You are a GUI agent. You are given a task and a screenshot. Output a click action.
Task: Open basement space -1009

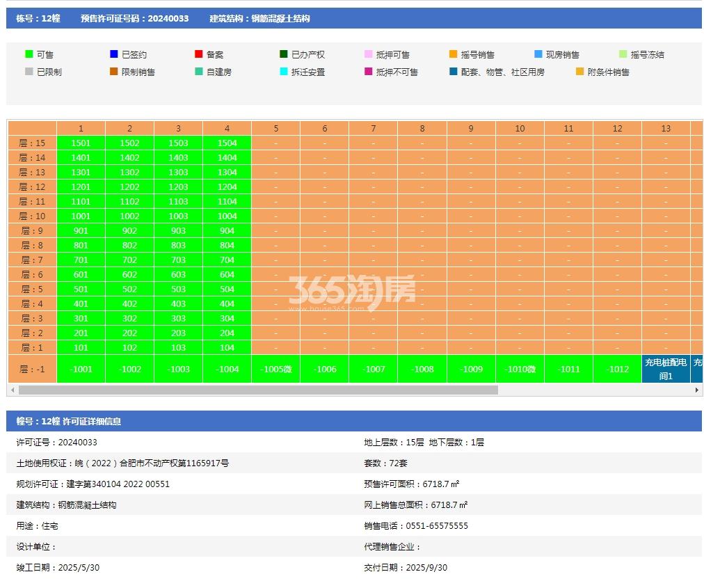click(x=471, y=369)
